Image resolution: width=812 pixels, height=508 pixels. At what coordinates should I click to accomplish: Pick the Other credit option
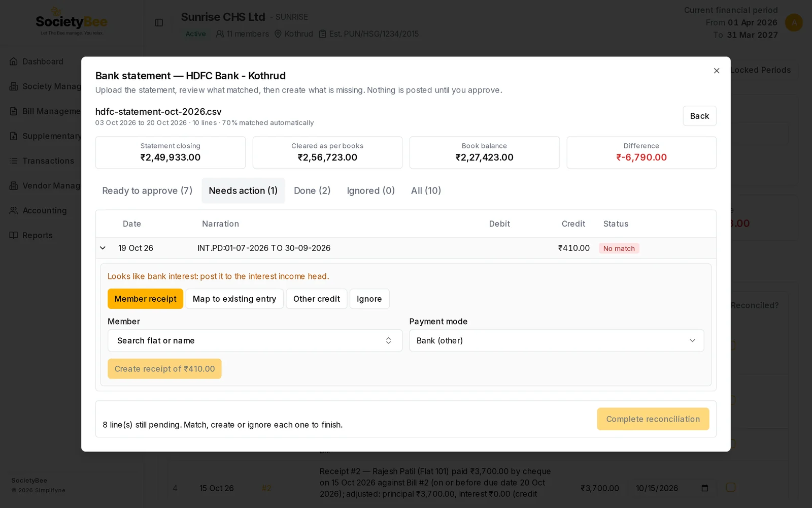click(317, 299)
